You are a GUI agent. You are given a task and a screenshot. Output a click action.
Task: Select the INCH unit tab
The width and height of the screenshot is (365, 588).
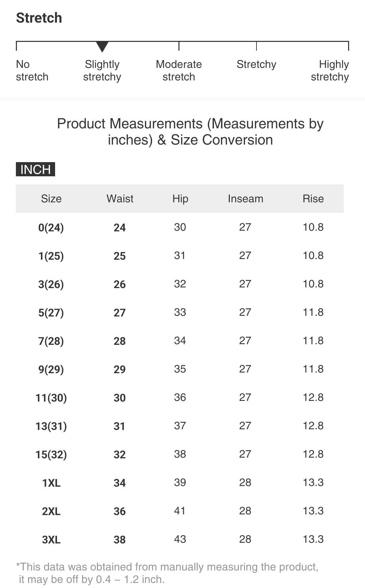tap(35, 169)
